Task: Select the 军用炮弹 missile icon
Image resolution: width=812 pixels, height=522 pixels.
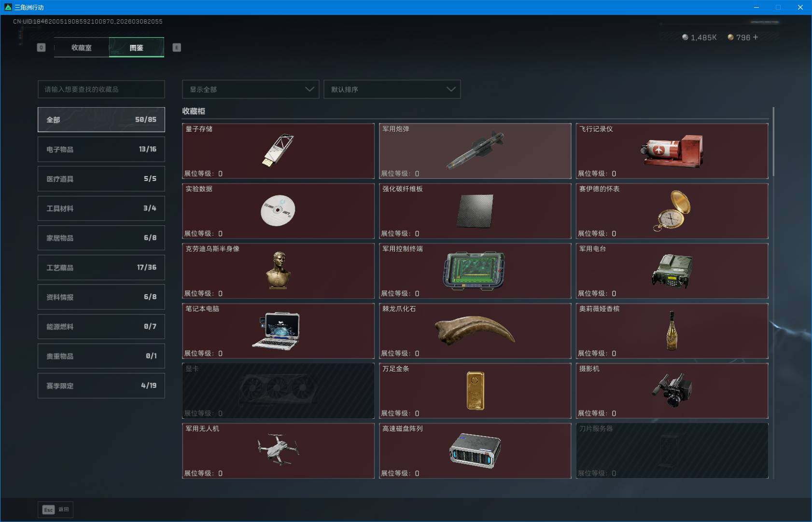Action: coord(475,151)
